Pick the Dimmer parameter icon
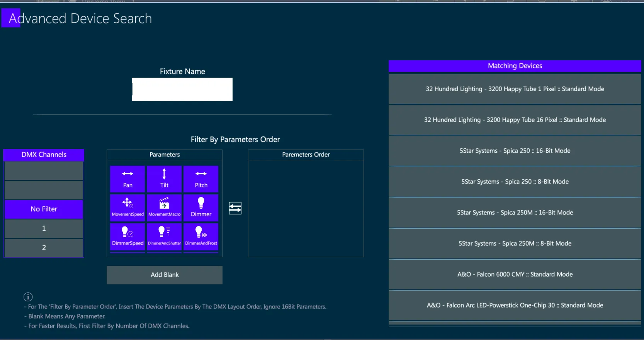The width and height of the screenshot is (644, 340). click(201, 208)
